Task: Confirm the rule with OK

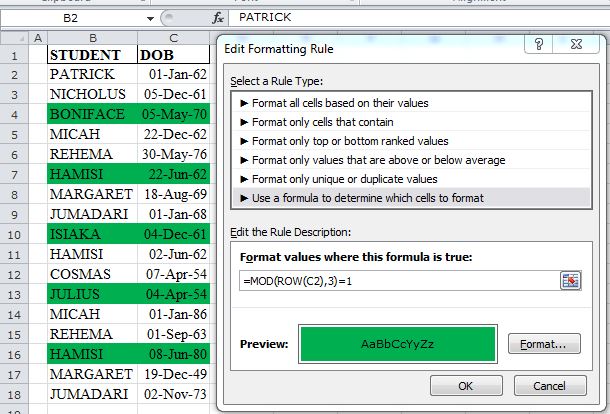Action: tap(466, 386)
